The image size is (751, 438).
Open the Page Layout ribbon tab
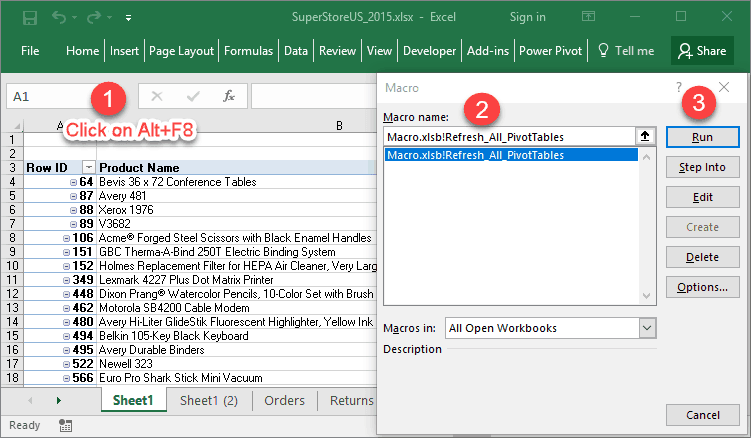click(x=182, y=50)
